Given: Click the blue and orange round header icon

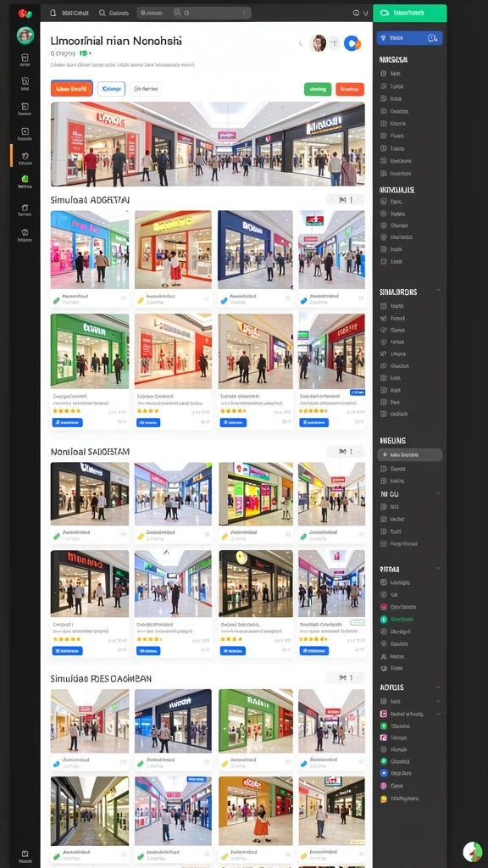Looking at the screenshot, I should tap(352, 43).
